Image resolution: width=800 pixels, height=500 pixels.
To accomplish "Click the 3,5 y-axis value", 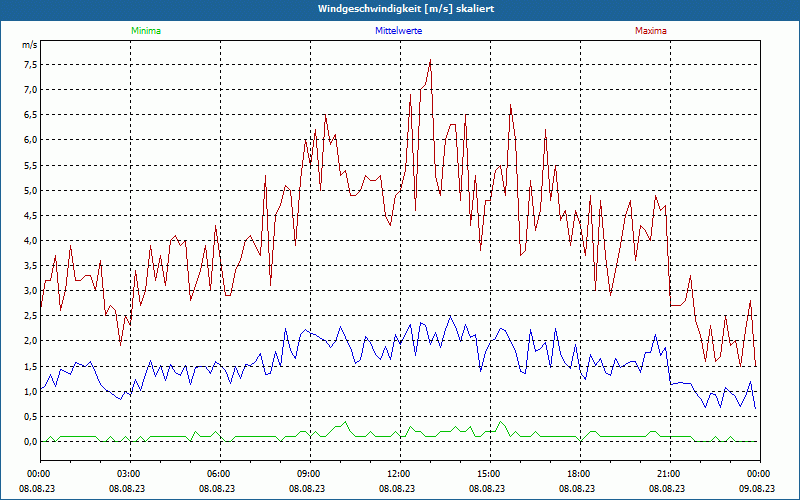I will pos(30,265).
